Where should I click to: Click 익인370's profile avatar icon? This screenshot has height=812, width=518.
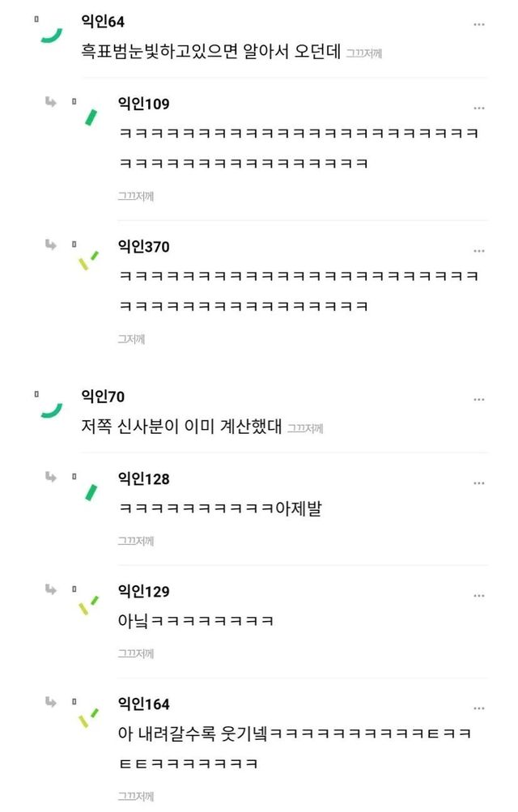87,261
